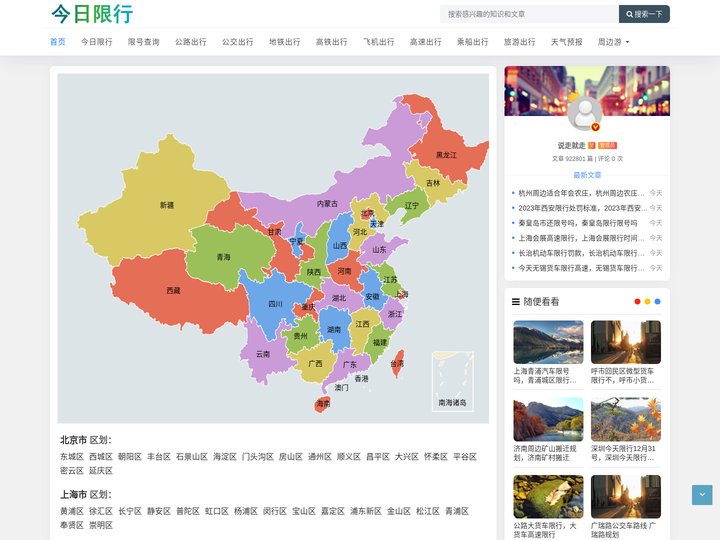Open 延庆区 district link
This screenshot has height=540, width=720.
point(101,471)
